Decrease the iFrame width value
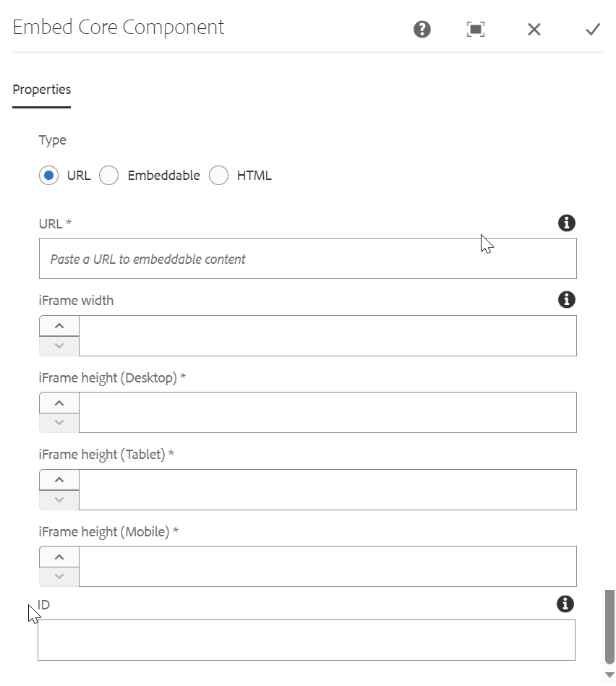The width and height of the screenshot is (616, 686). click(59, 346)
